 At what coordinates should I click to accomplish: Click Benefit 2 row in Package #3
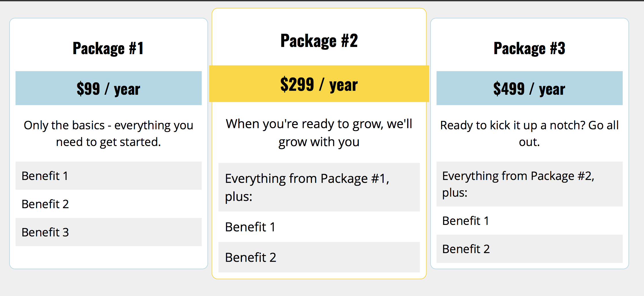529,249
